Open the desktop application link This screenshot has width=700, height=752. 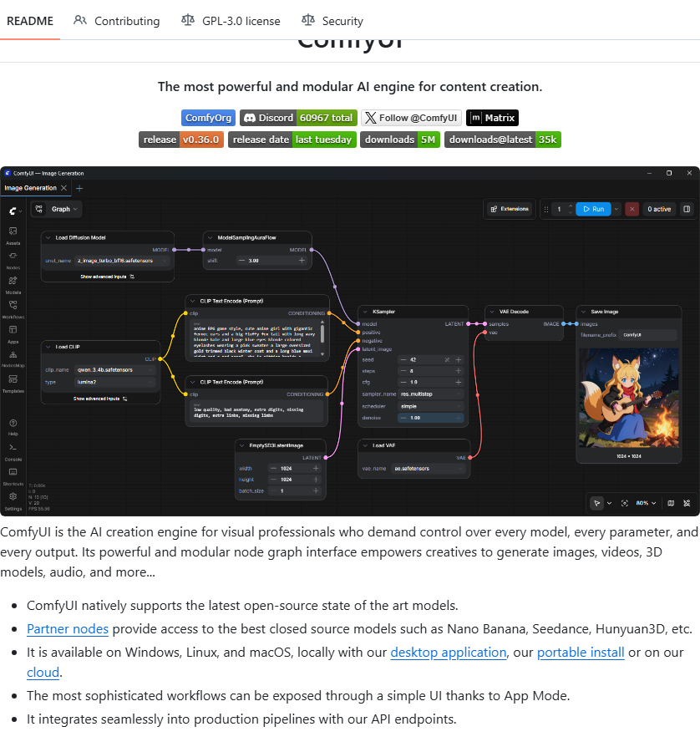pyautogui.click(x=449, y=653)
